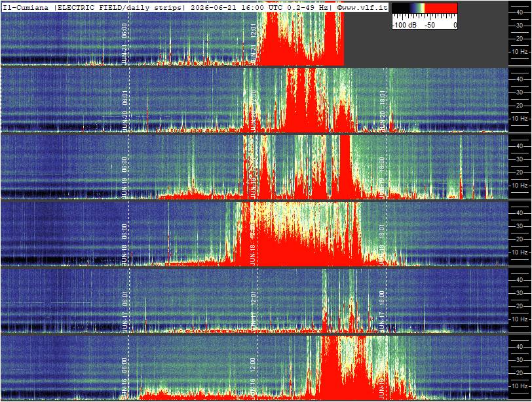Click the 40 Hz tick label on the JUN-21 strip
Screen dimensions: 532x402
pyautogui.click(x=520, y=12)
